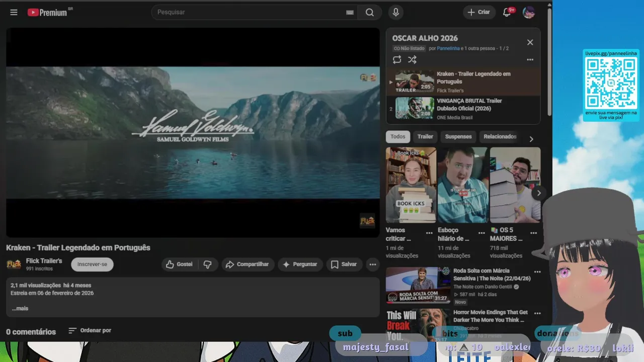Like the video with Gostei

coord(180,264)
